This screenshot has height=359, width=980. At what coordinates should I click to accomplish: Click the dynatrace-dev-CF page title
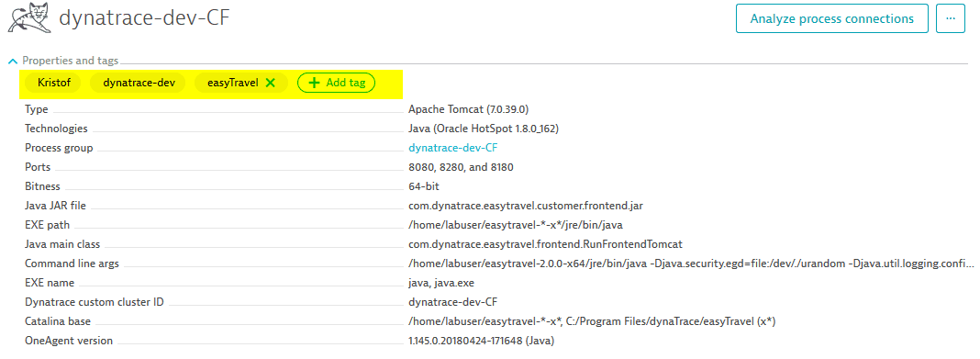coord(144,18)
